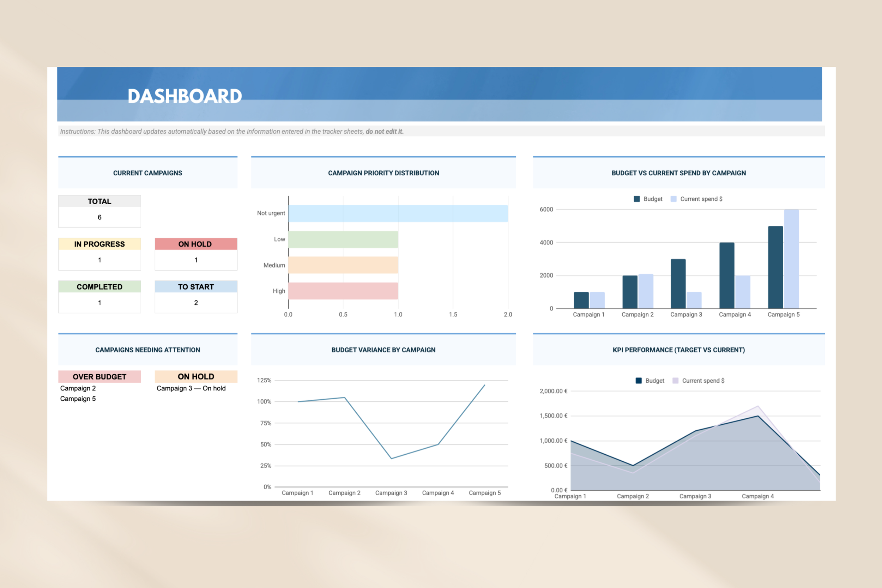Viewport: 882px width, 588px height.
Task: Select the orange Medium priority bar
Action: click(x=343, y=265)
